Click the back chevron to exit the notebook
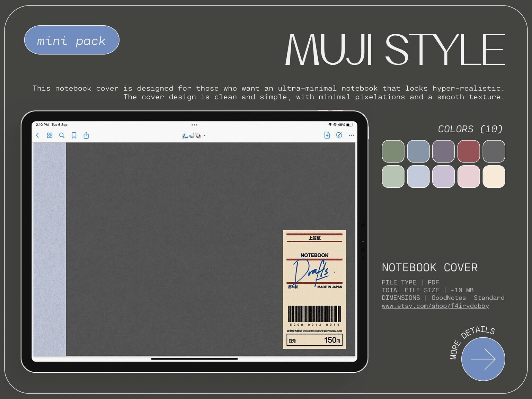This screenshot has width=532, height=399. point(37,135)
